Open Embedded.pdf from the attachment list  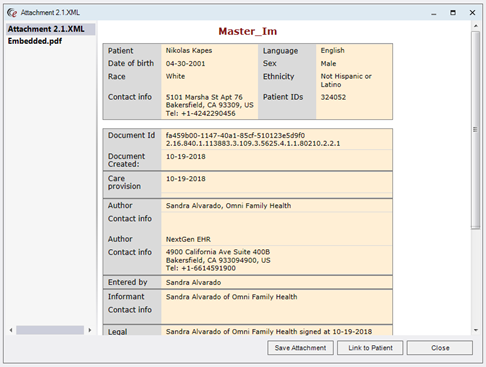[x=35, y=41]
